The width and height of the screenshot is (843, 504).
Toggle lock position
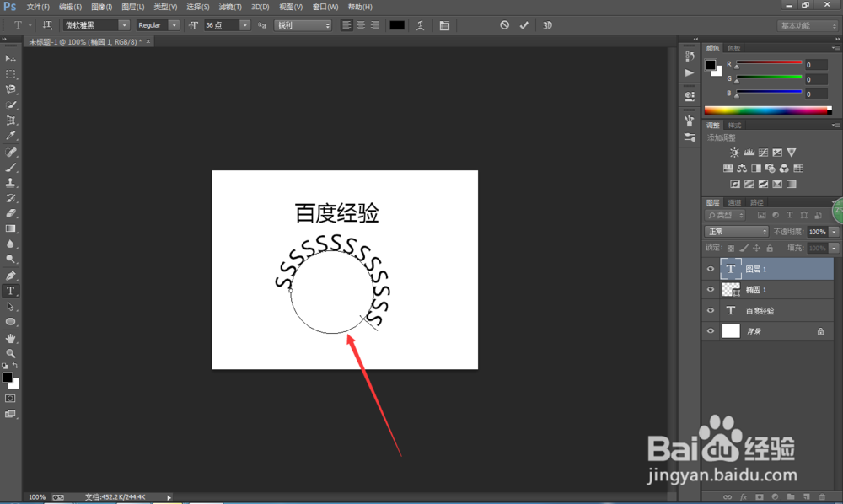756,249
